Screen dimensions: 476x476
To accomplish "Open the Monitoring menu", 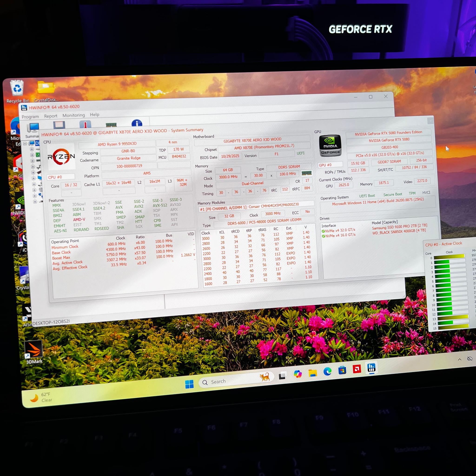I will coord(73,115).
